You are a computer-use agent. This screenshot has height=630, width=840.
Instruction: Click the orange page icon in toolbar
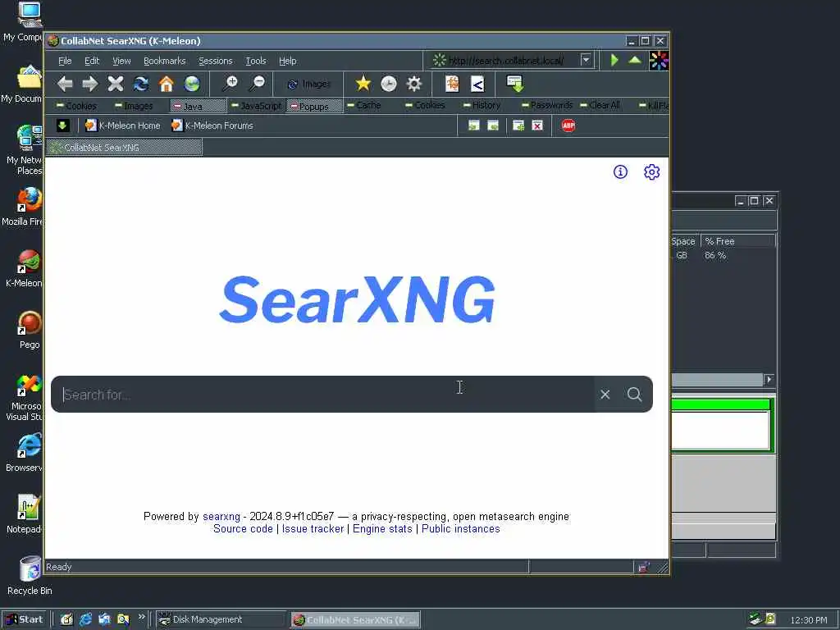(x=452, y=84)
